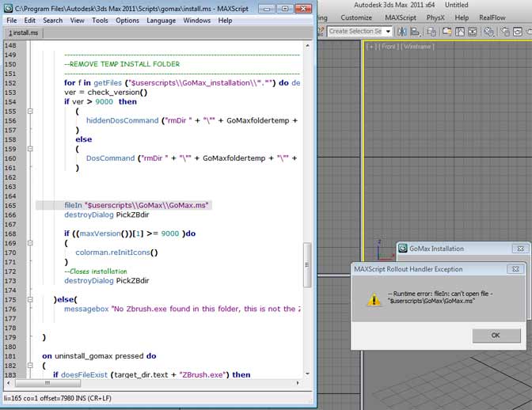Open the Tools menu in MAXScript editor
The width and height of the screenshot is (532, 410).
click(x=100, y=21)
